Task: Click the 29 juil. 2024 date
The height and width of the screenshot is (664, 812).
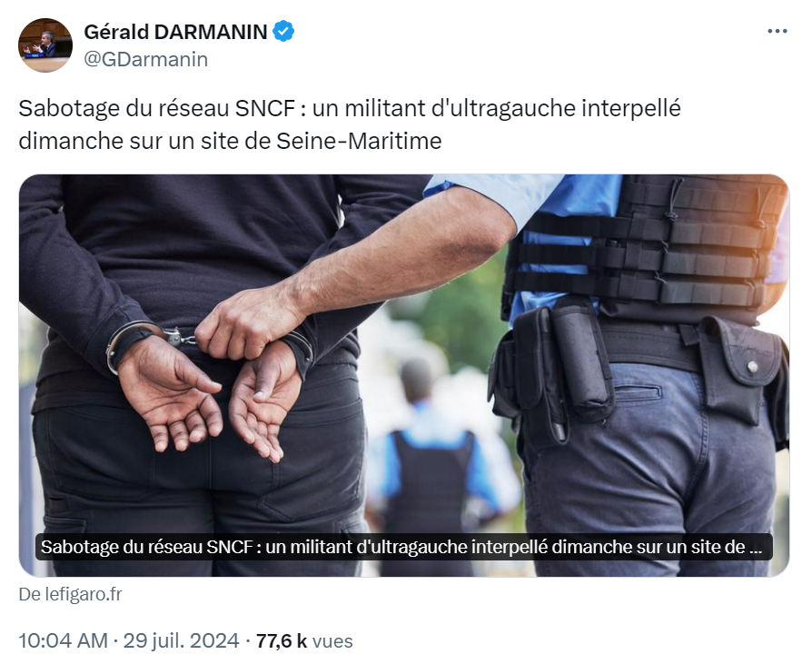Action: click(x=182, y=640)
